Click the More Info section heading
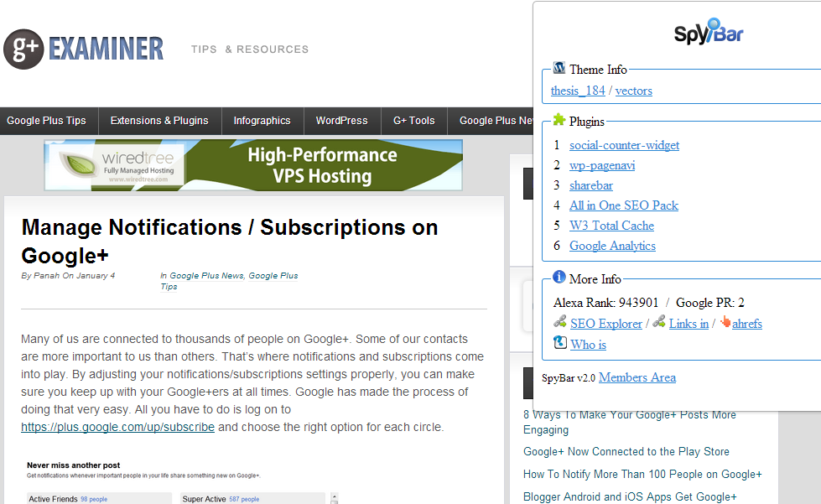Image resolution: width=821 pixels, height=504 pixels. [595, 279]
